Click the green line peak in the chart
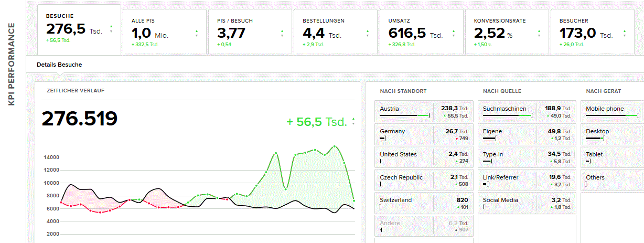Image resolution: width=644 pixels, height=243 pixels. [335, 146]
